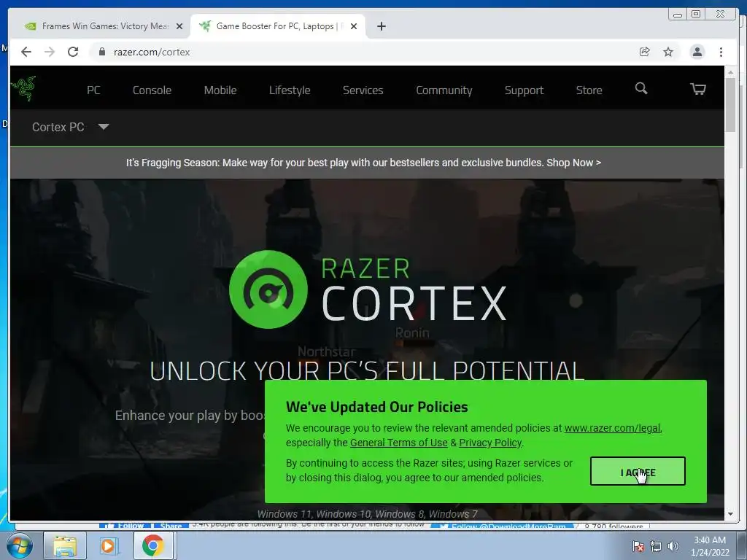The height and width of the screenshot is (560, 747).
Task: Click the browser forward arrow
Action: [x=50, y=52]
